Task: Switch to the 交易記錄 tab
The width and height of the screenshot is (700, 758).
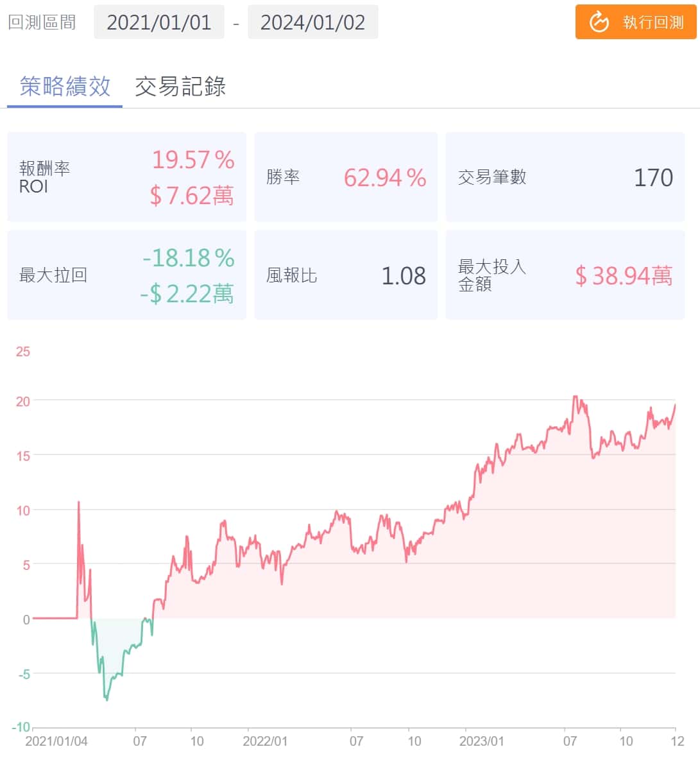Action: pos(180,86)
